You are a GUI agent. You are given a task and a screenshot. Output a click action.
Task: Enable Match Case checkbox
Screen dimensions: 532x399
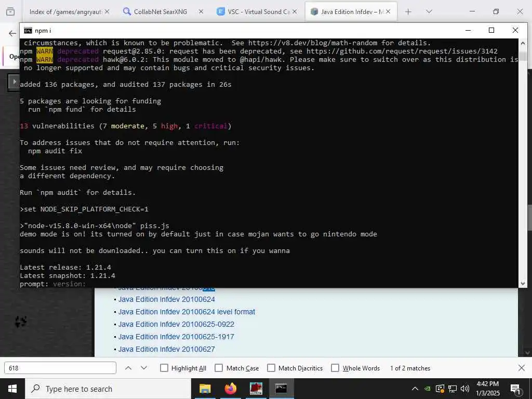point(219,368)
